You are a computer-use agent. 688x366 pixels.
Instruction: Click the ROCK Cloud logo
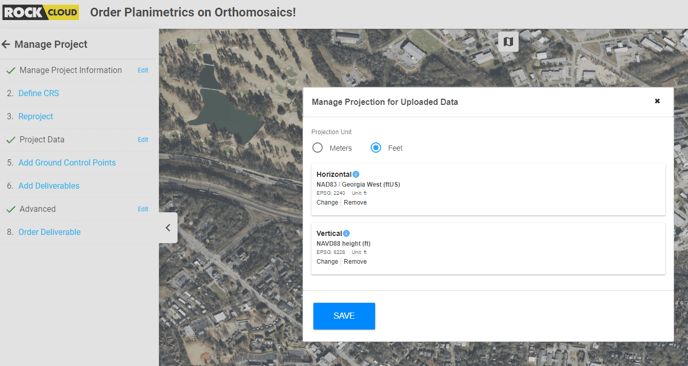pyautogui.click(x=40, y=12)
